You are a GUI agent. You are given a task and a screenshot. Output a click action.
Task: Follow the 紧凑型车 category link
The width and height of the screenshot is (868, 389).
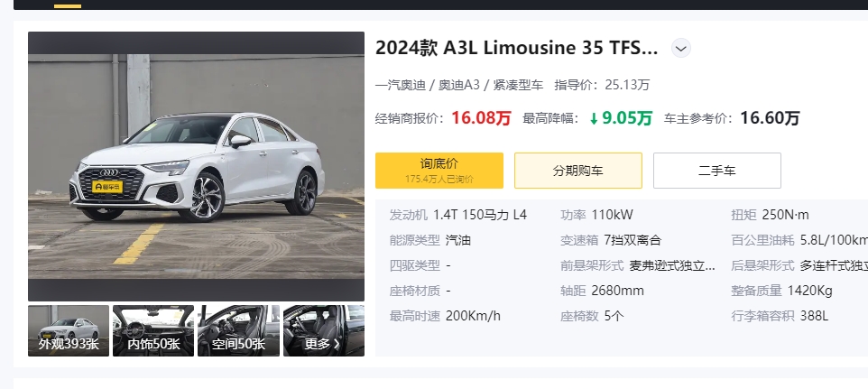tap(518, 85)
